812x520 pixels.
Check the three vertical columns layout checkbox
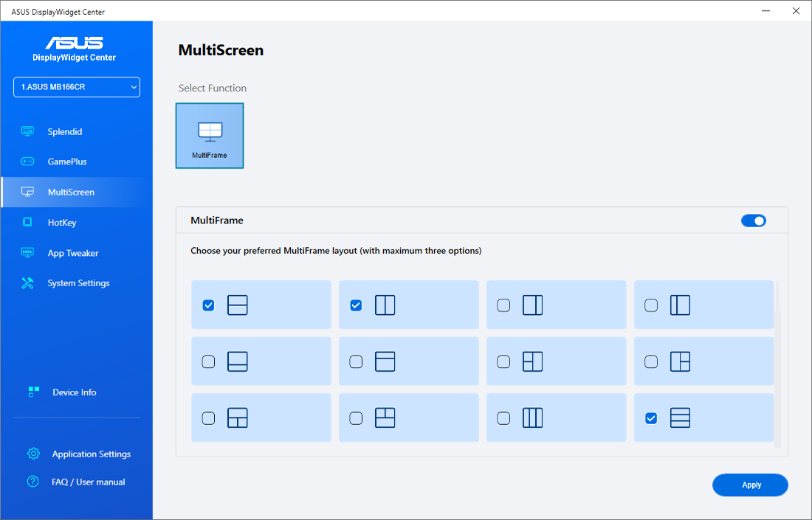[503, 418]
